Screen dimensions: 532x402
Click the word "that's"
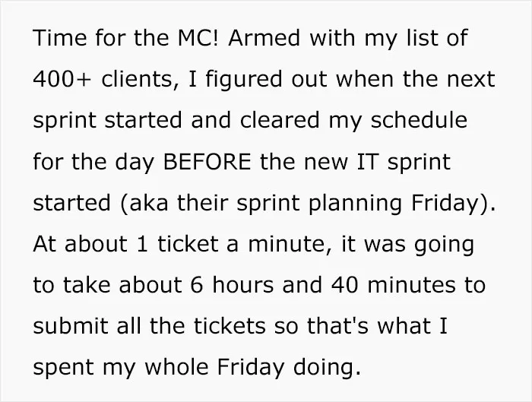pos(337,326)
